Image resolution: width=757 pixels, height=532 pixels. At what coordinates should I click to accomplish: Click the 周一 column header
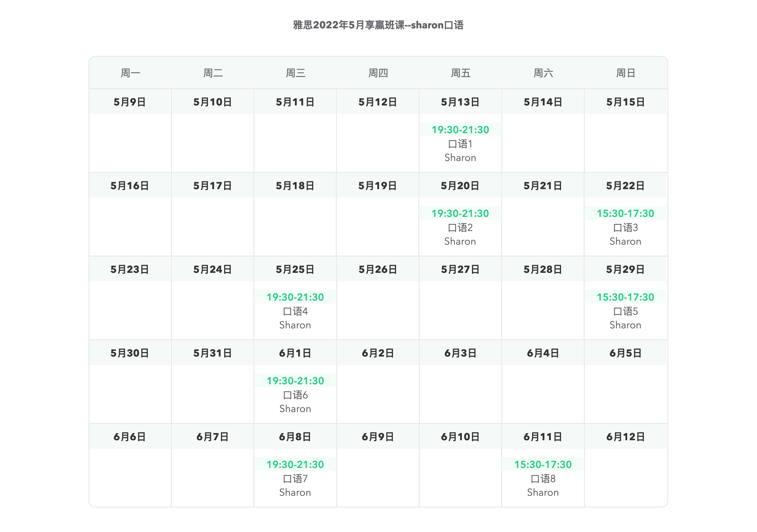coord(130,73)
